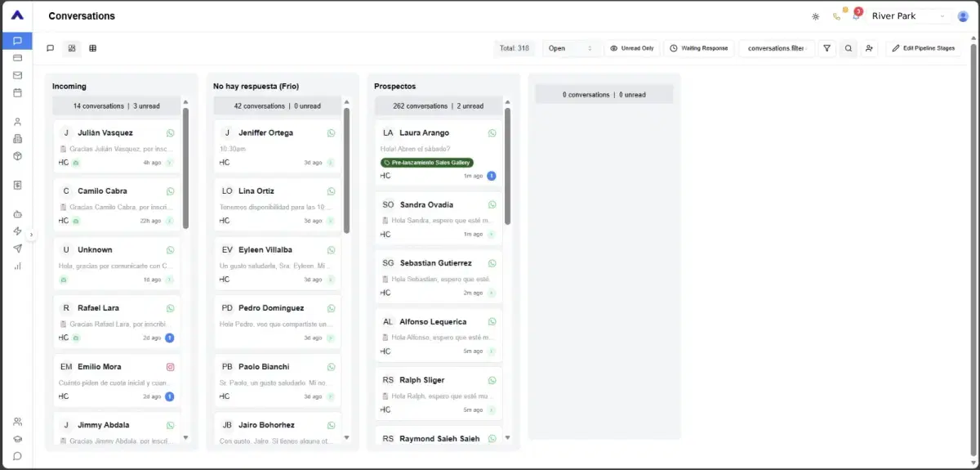Click the Instagram icon on Emilio Mora card
Viewport: 980px width, 470px height.
tap(171, 367)
